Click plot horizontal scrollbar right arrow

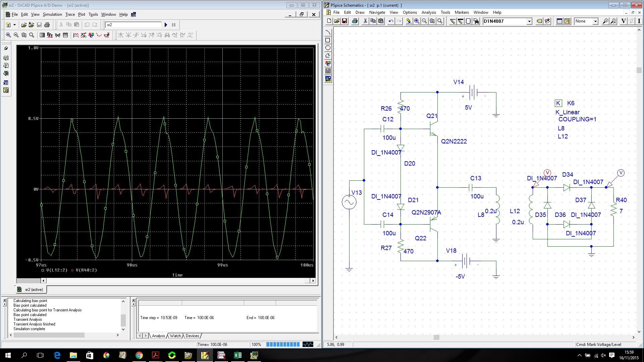tap(313, 281)
